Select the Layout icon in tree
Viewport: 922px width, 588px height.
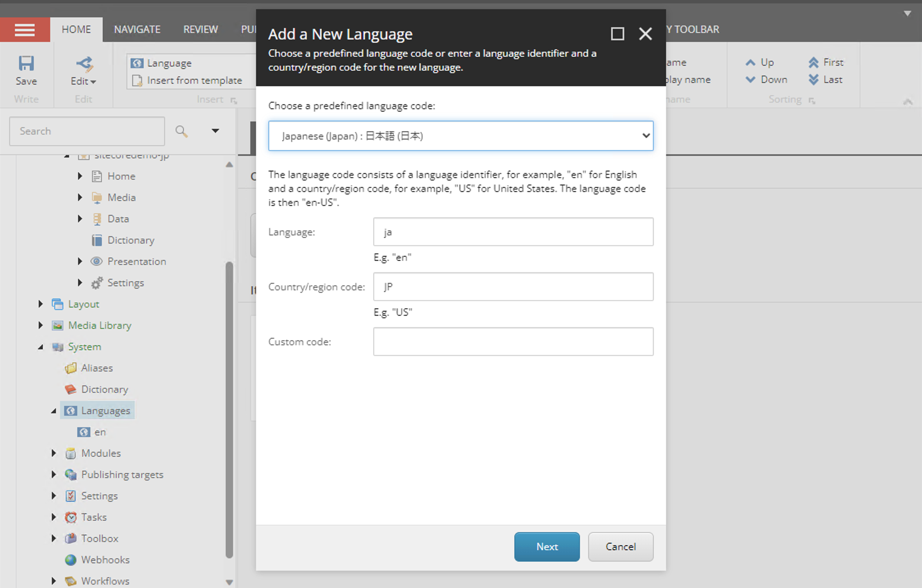(x=57, y=304)
